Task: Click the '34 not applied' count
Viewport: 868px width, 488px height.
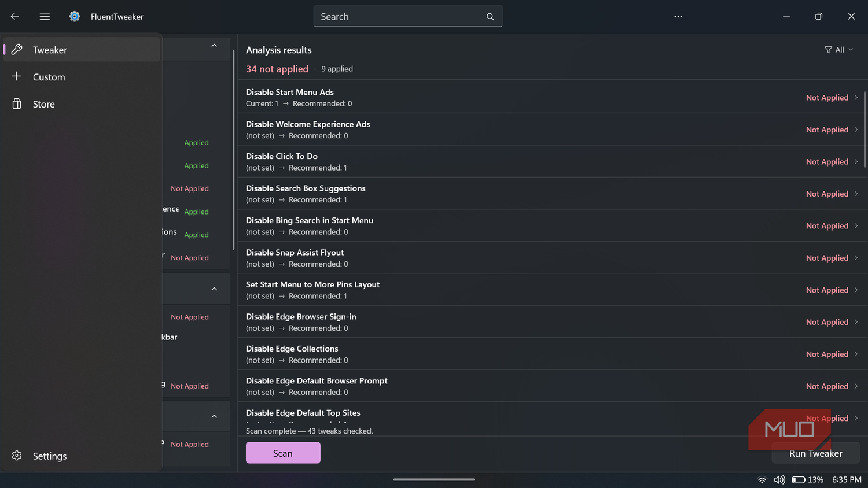Action: point(277,69)
